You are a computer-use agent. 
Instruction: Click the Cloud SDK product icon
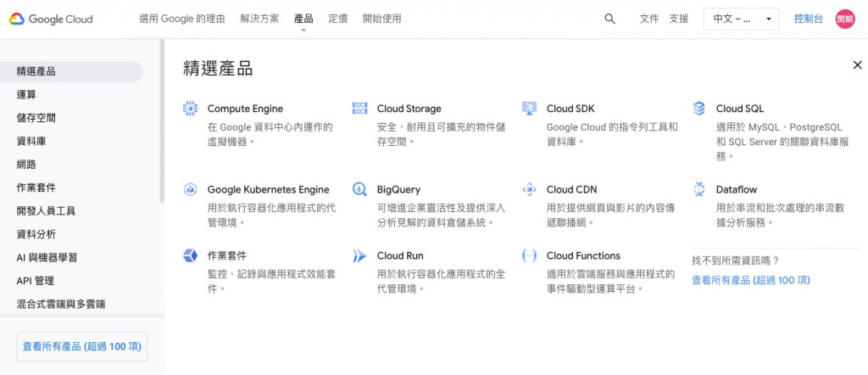[530, 109]
